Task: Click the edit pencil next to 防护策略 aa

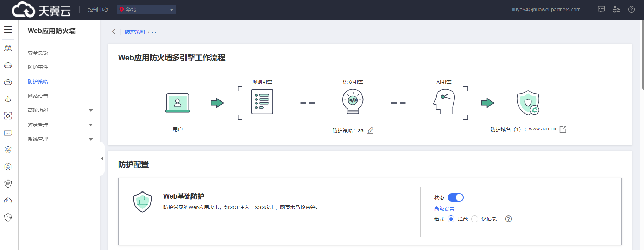Action: 370,130
